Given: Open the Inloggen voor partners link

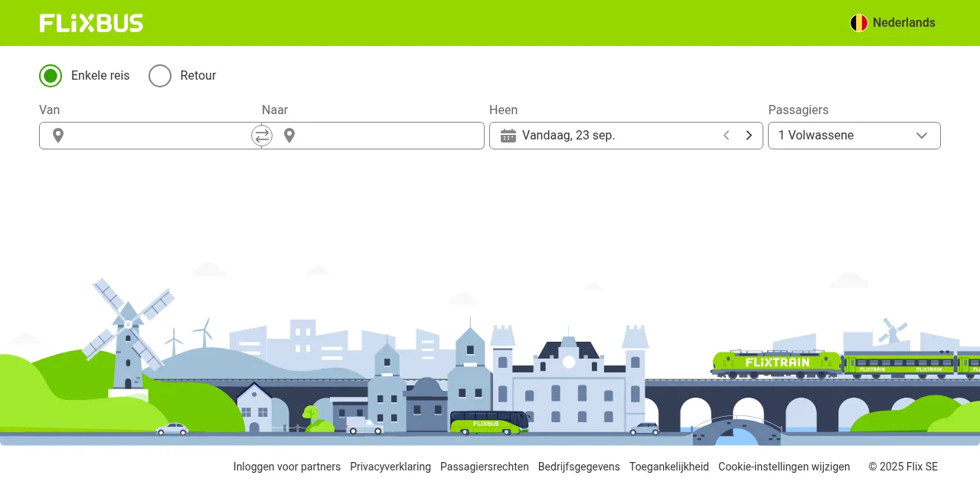Looking at the screenshot, I should [287, 467].
